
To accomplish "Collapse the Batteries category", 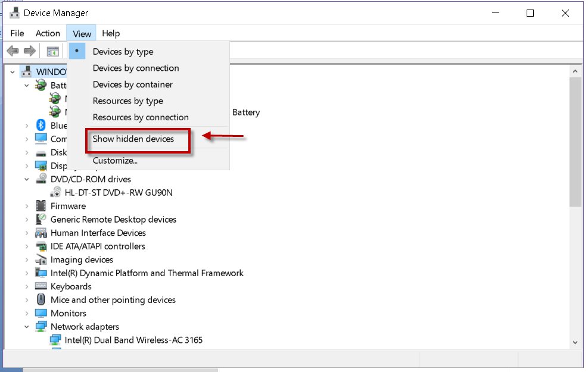I will [27, 86].
